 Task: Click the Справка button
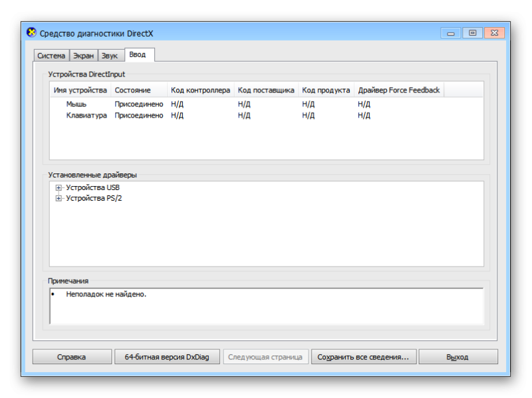pos(72,357)
